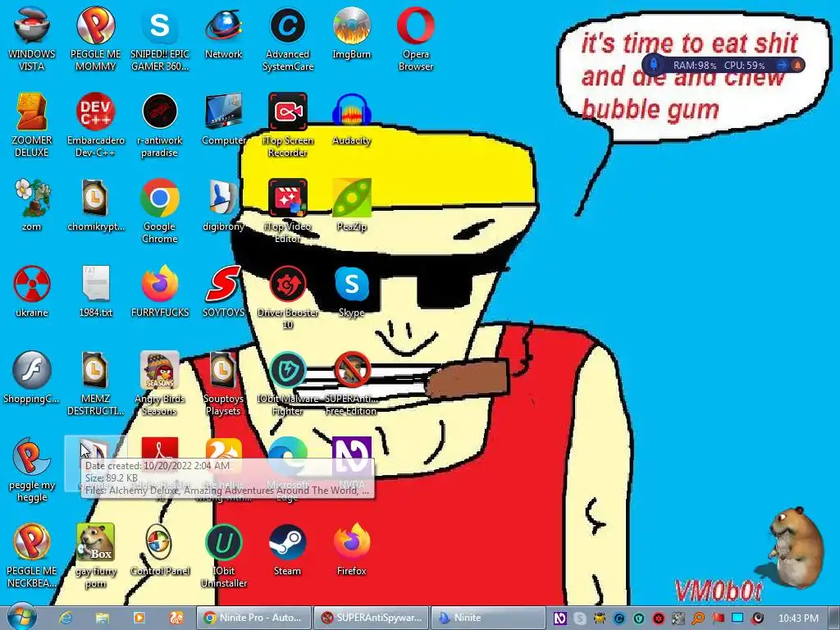Open PEGGLE ME NECKBEA... icon
Viewport: 840px width, 630px height.
(x=32, y=556)
